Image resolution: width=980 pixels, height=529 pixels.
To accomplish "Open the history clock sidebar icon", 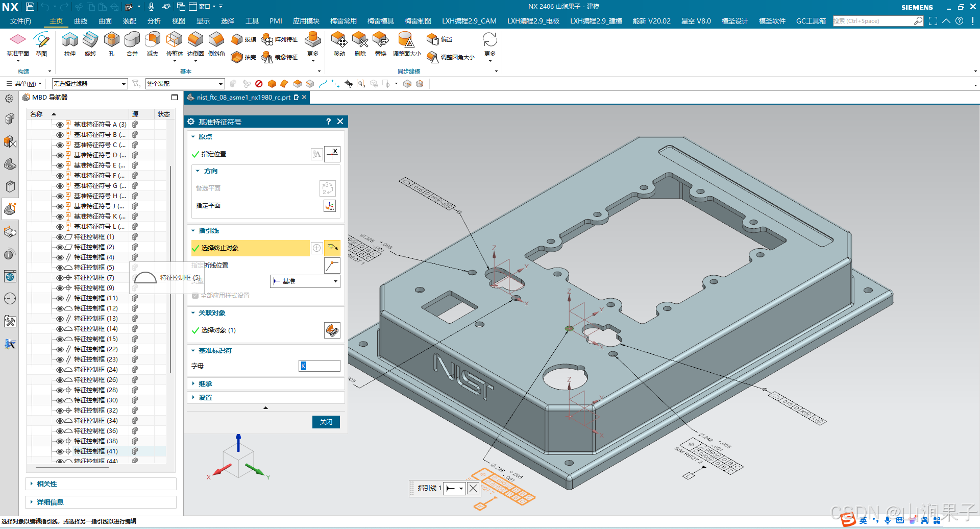I will (x=10, y=299).
